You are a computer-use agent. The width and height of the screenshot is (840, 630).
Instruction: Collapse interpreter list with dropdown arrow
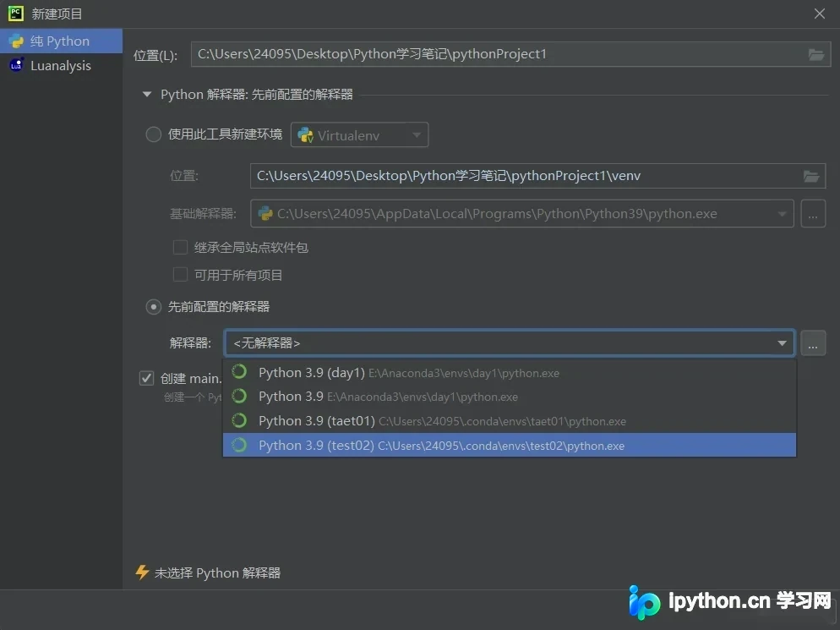(783, 343)
